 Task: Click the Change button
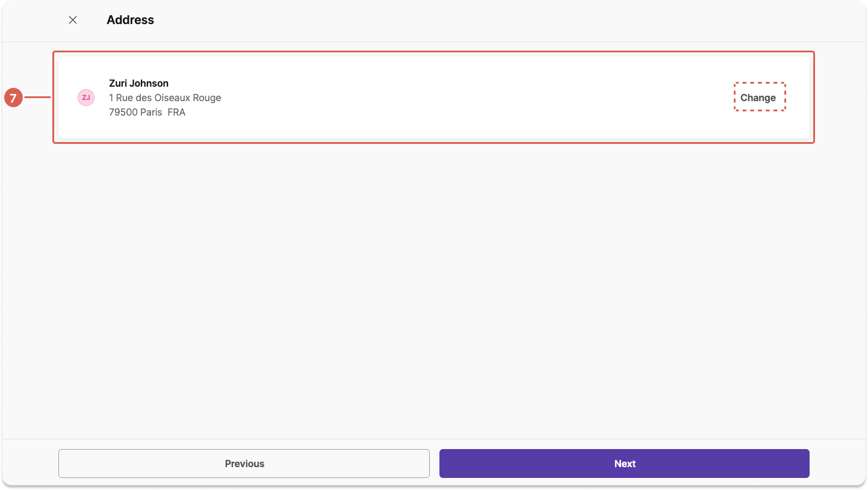(x=758, y=98)
